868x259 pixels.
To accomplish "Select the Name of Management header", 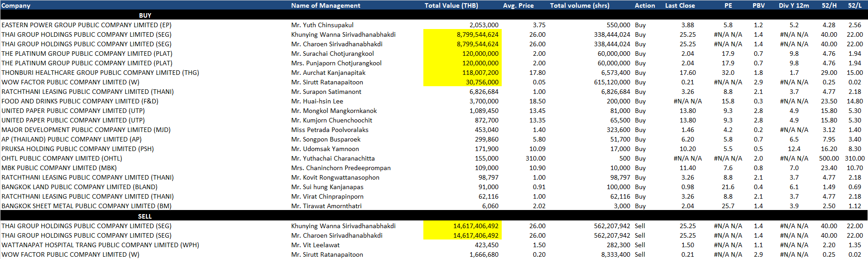I will pyautogui.click(x=326, y=5).
